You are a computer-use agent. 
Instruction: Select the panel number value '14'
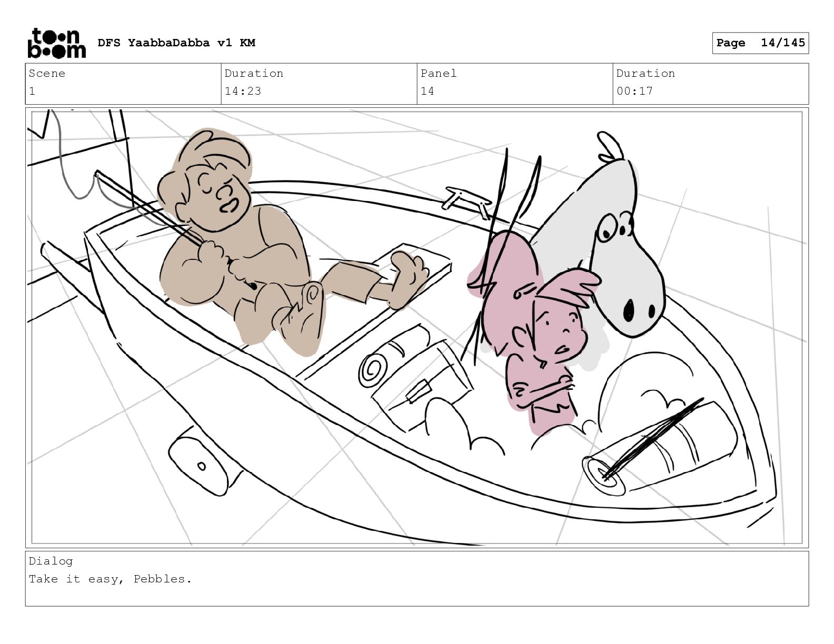coord(428,91)
